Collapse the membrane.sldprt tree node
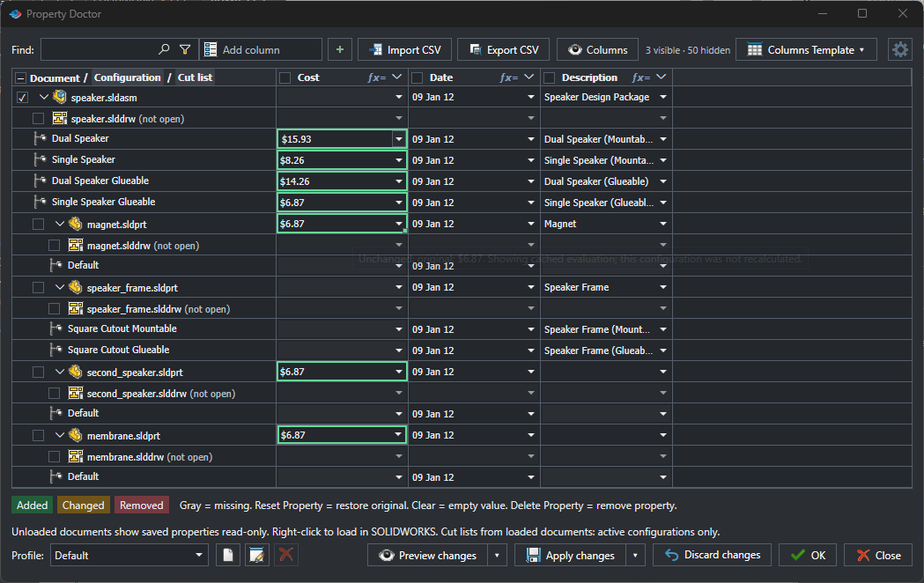Image resolution: width=924 pixels, height=583 pixels. 60,435
